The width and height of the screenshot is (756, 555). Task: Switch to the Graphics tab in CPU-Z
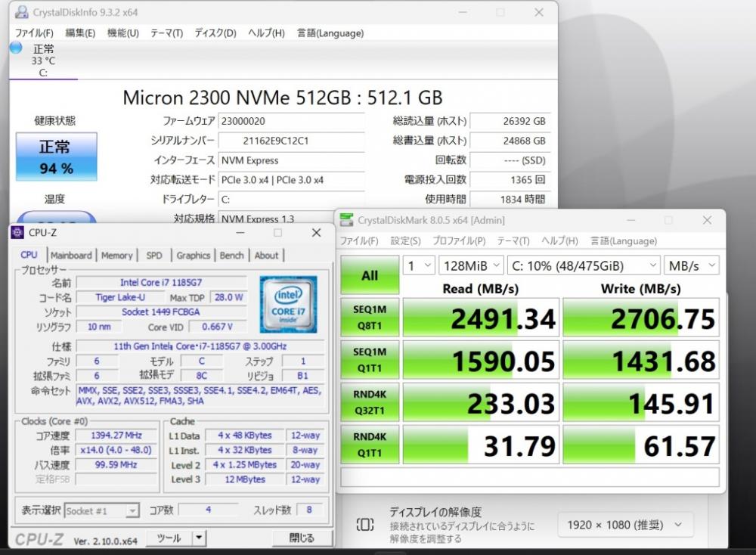tap(194, 255)
